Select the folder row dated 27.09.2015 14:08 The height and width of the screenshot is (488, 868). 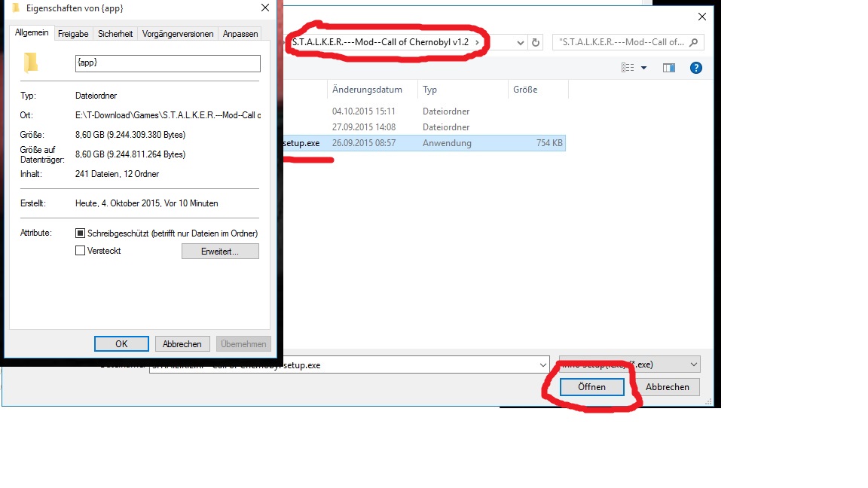pyautogui.click(x=424, y=127)
